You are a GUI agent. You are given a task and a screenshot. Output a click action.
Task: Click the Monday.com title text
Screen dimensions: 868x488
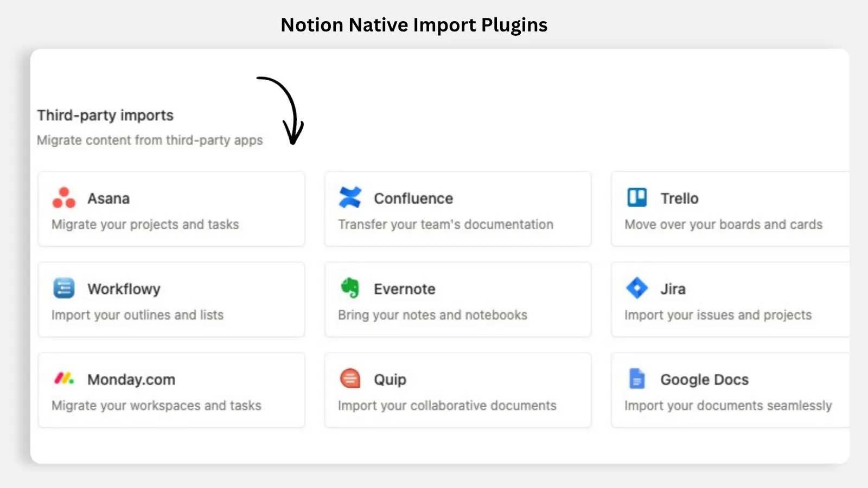[x=131, y=380]
